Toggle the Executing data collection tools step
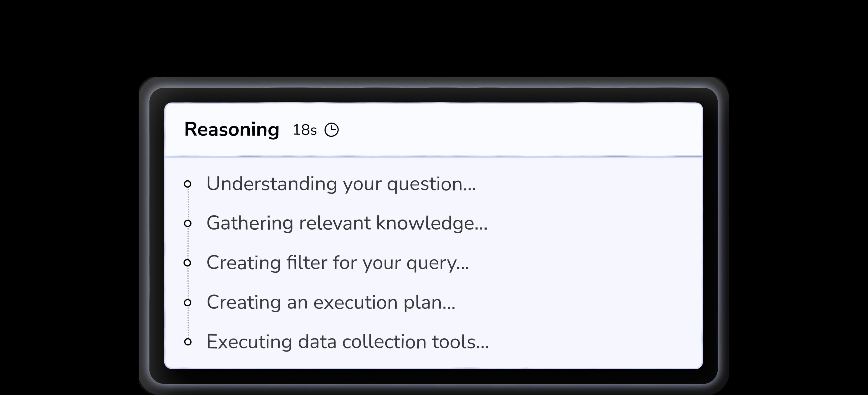This screenshot has height=395, width=868. coord(348,342)
